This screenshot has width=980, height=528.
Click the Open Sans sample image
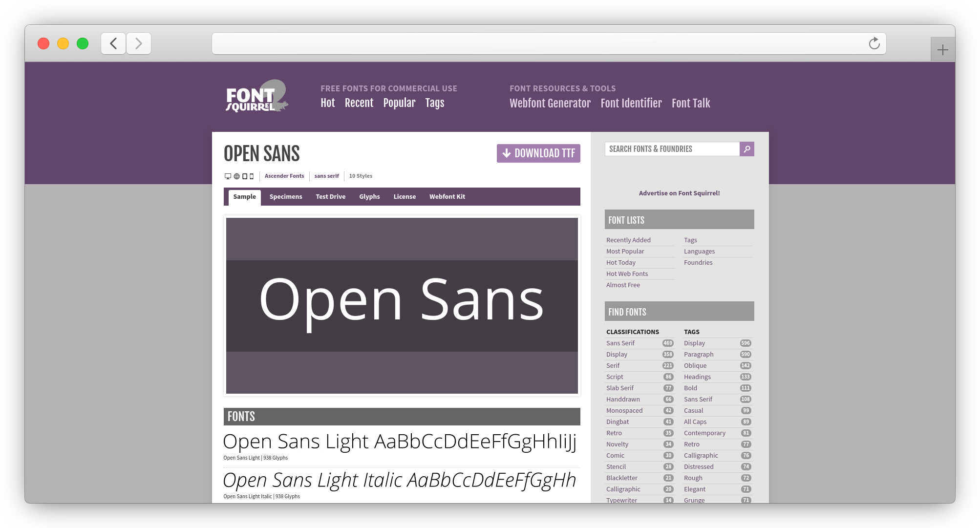tap(402, 306)
